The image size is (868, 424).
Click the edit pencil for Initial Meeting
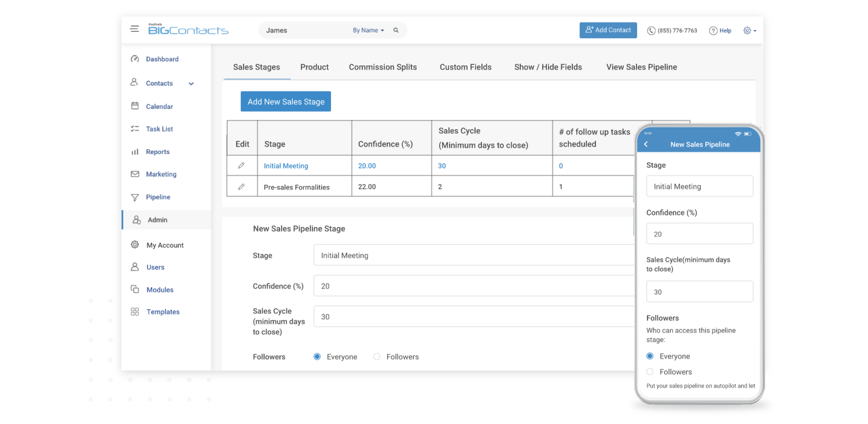click(241, 166)
